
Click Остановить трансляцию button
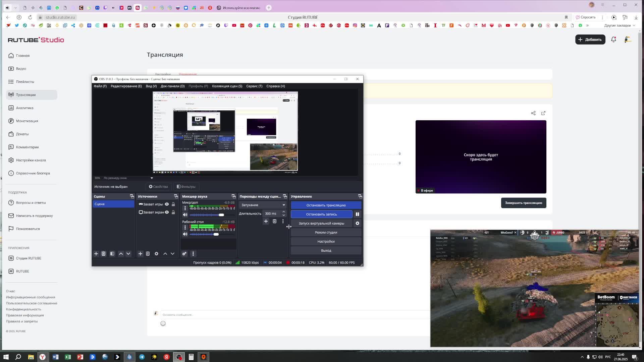tap(326, 205)
